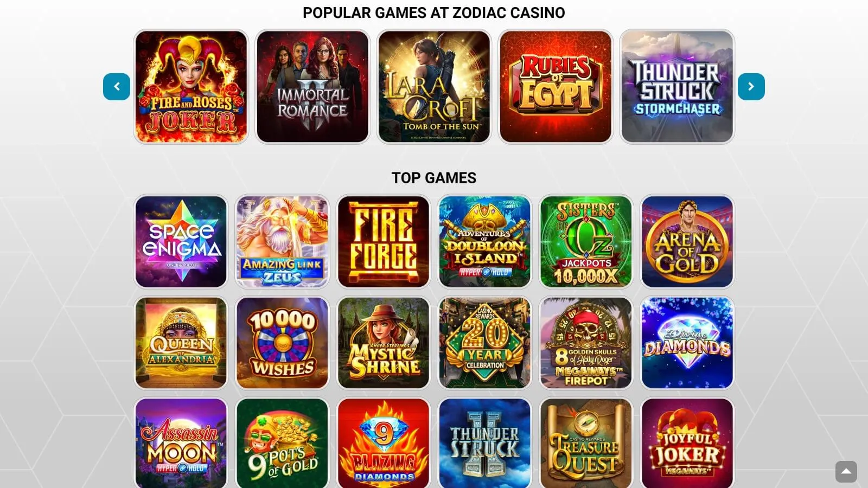
Task: Click the scroll-to-top arrow button
Action: [x=846, y=472]
